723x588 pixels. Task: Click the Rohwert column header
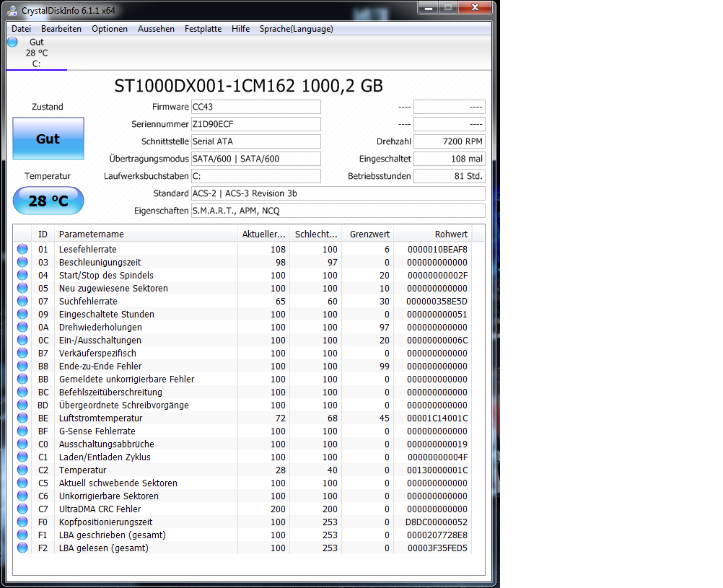coord(432,234)
